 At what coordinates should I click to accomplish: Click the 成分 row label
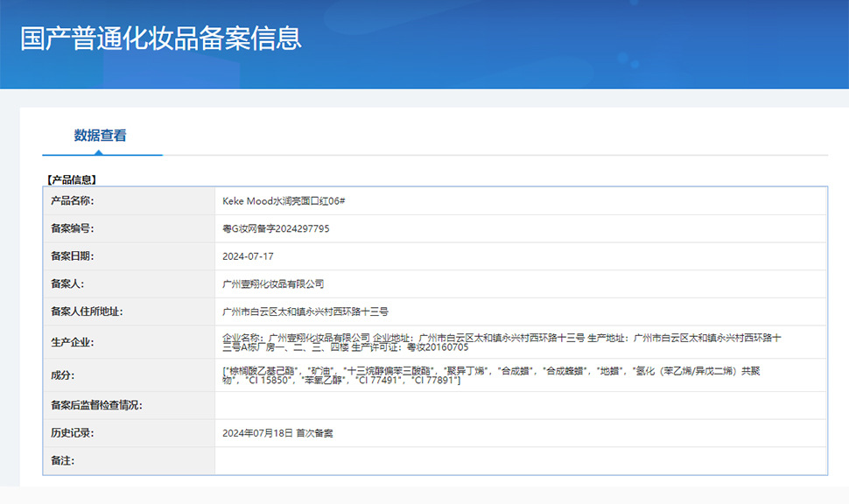pos(63,375)
